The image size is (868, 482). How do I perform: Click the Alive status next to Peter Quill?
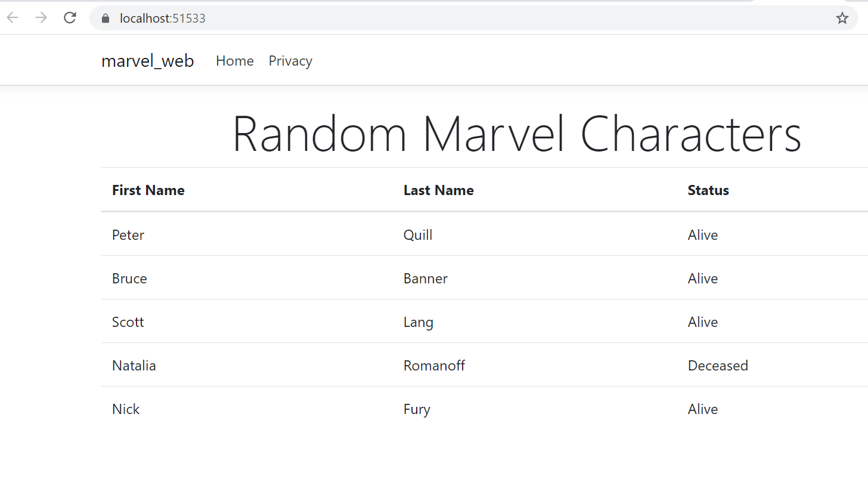pyautogui.click(x=703, y=234)
